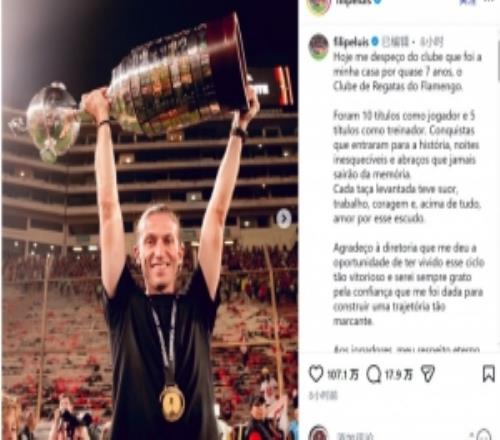Open the caption author's profile picture
This screenshot has width=500, height=440.
[x=319, y=47]
